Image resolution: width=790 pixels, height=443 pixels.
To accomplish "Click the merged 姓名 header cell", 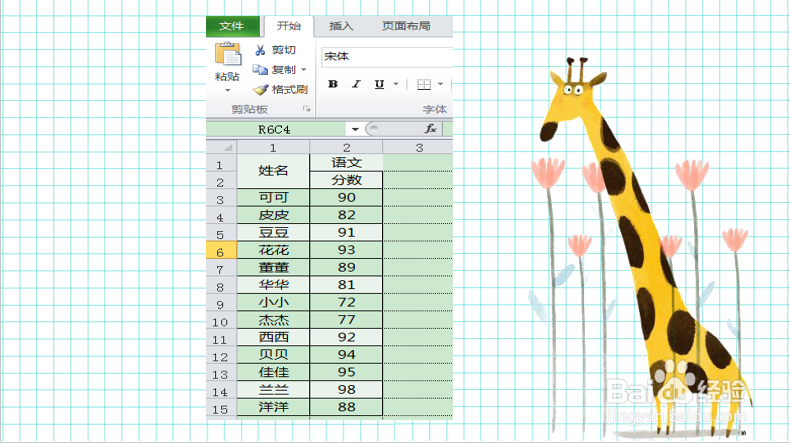I will (273, 171).
